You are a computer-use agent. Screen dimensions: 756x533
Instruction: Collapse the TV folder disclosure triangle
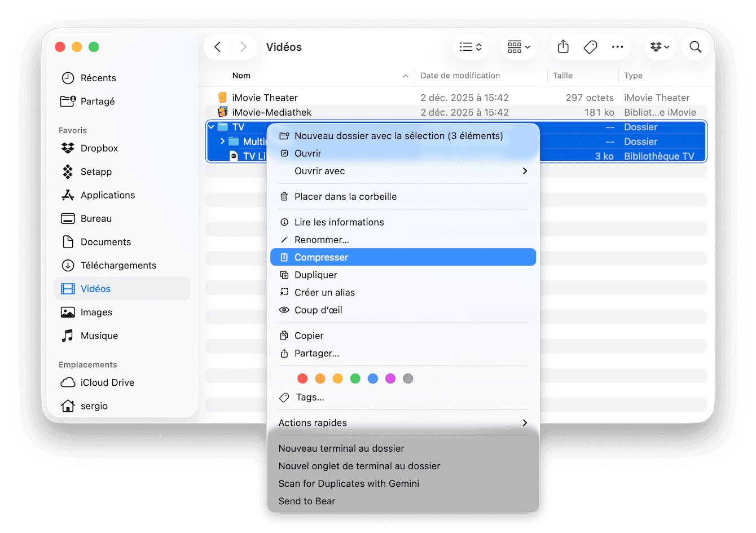212,127
